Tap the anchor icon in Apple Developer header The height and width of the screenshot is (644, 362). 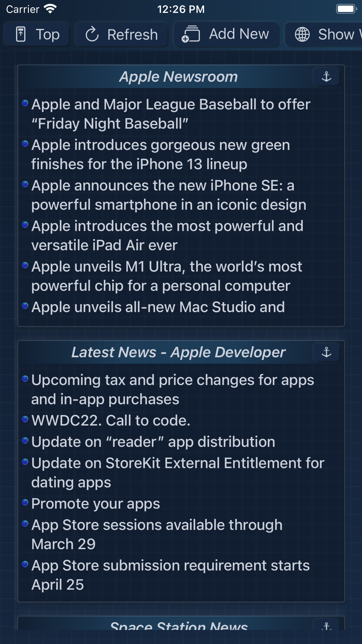click(x=327, y=352)
